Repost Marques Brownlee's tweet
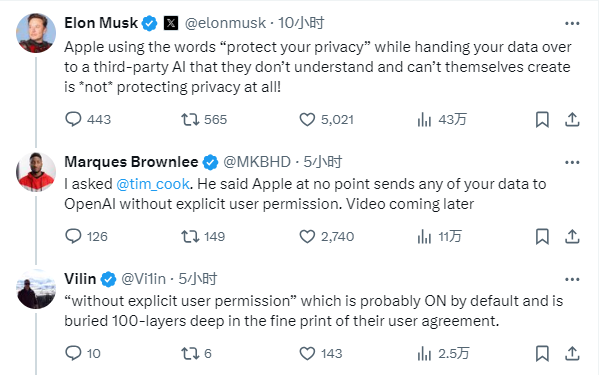Viewport: 609px width, 375px height. [x=190, y=236]
